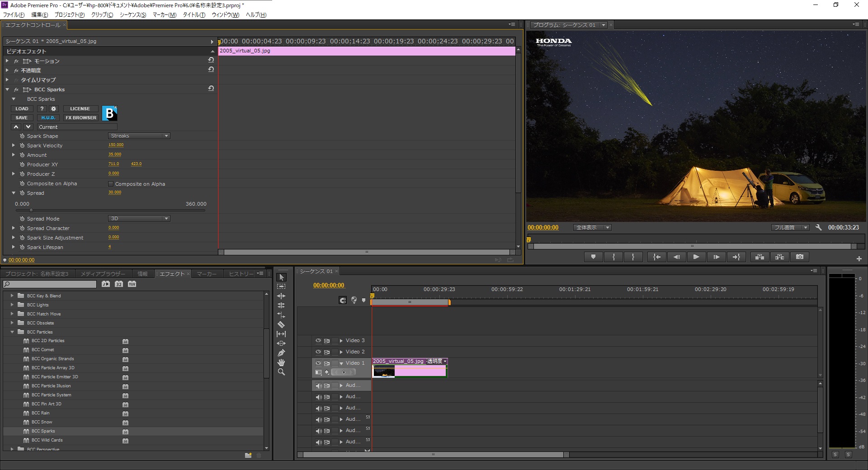This screenshot has height=470, width=868.
Task: Click the effects search field
Action: tap(50, 284)
